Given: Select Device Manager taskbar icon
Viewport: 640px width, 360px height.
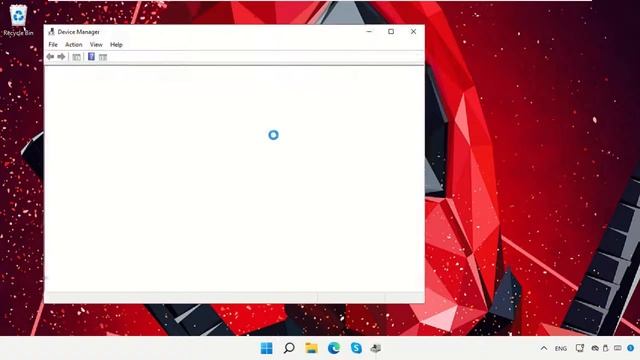Looking at the screenshot, I should click(376, 348).
